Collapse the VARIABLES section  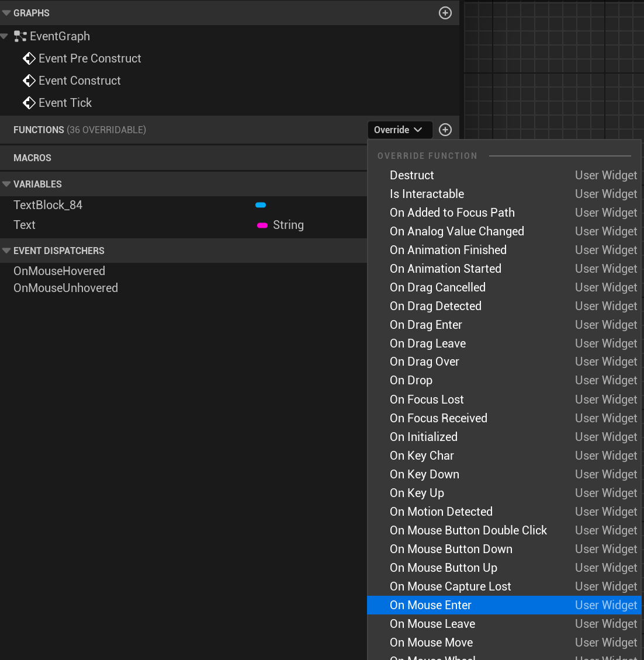point(6,184)
